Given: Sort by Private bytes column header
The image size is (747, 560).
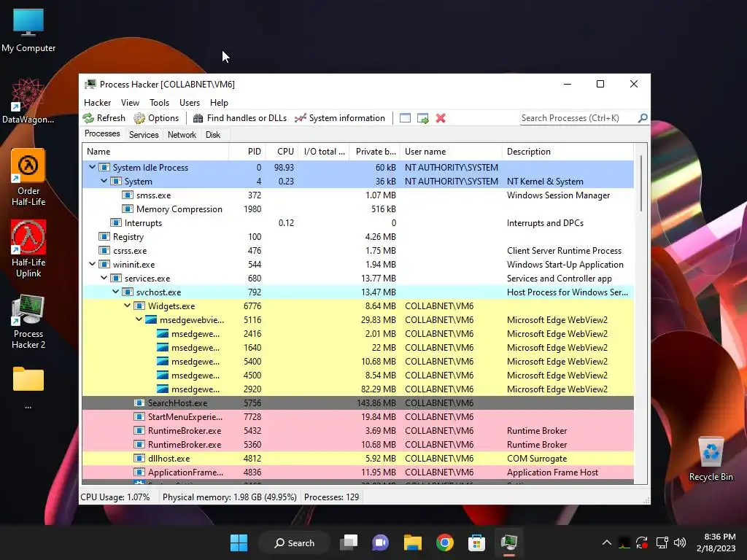Looking at the screenshot, I should [375, 152].
